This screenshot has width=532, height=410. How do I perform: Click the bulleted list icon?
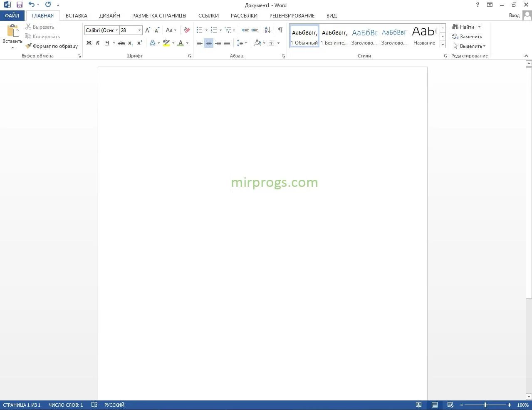point(200,30)
